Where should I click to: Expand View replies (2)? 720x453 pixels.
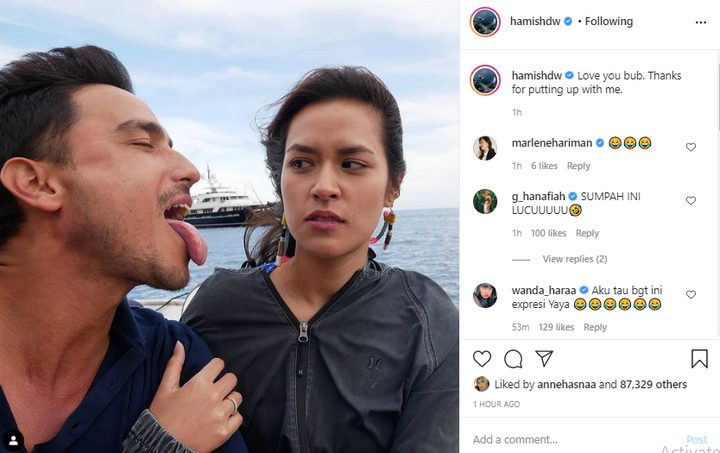[x=575, y=259]
